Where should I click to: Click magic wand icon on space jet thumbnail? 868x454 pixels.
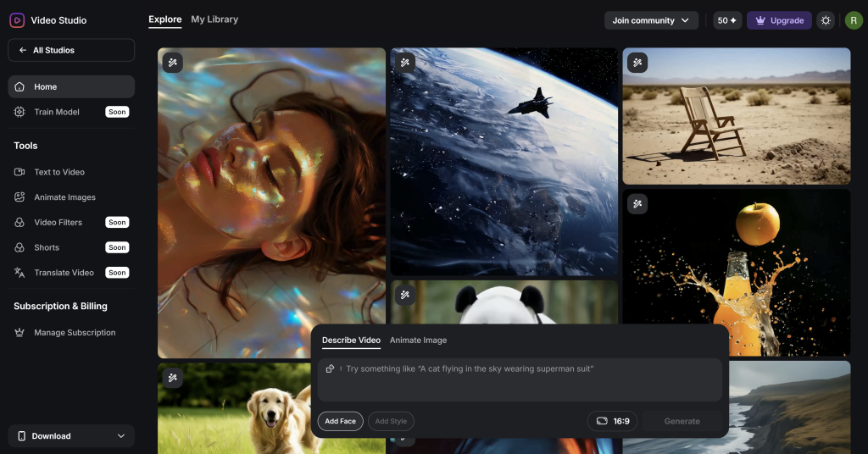[405, 62]
